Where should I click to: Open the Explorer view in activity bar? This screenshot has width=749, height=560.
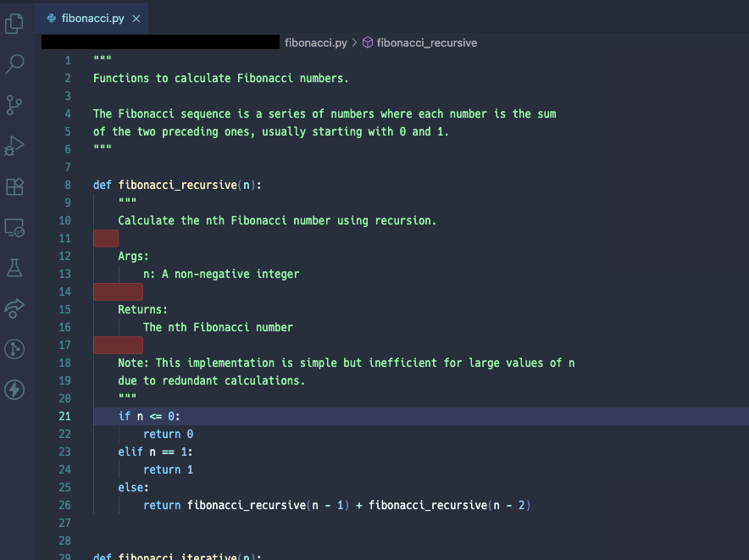tap(14, 24)
